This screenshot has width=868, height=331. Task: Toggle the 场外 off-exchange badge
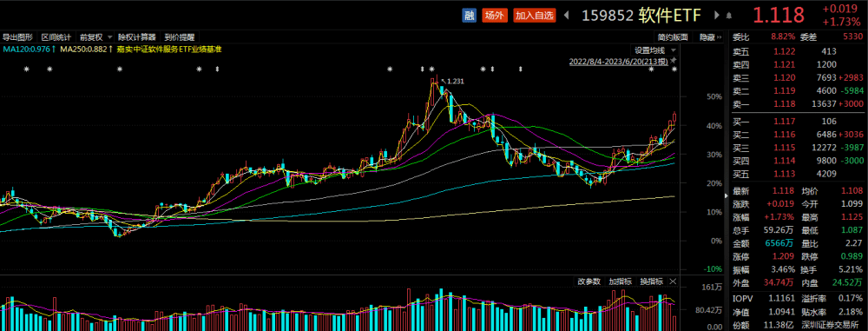click(494, 15)
